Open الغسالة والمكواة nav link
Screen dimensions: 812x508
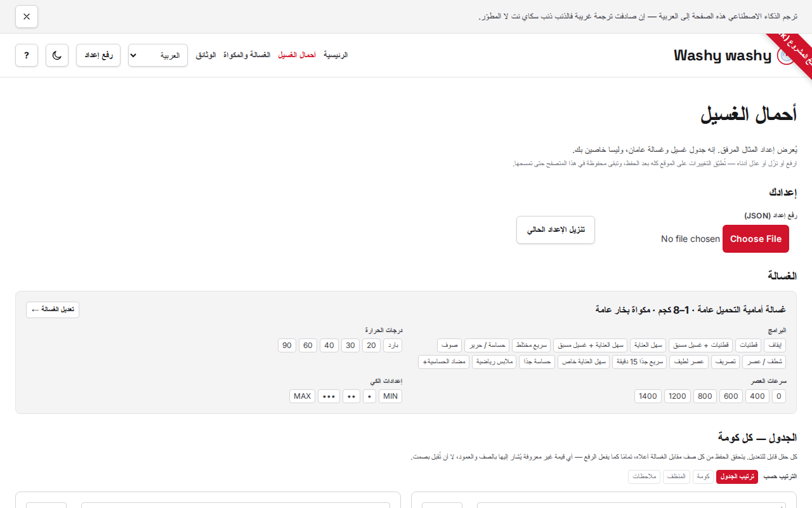247,55
